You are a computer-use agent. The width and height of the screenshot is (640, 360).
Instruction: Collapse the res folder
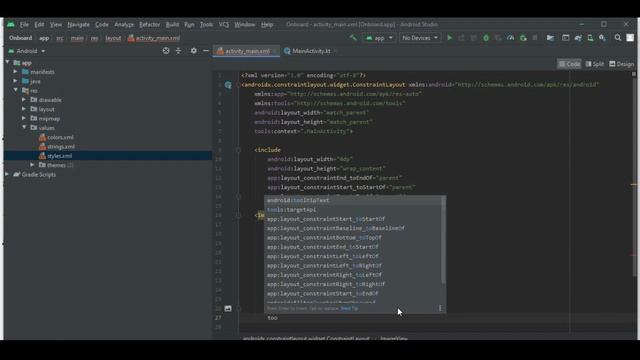pyautogui.click(x=16, y=90)
